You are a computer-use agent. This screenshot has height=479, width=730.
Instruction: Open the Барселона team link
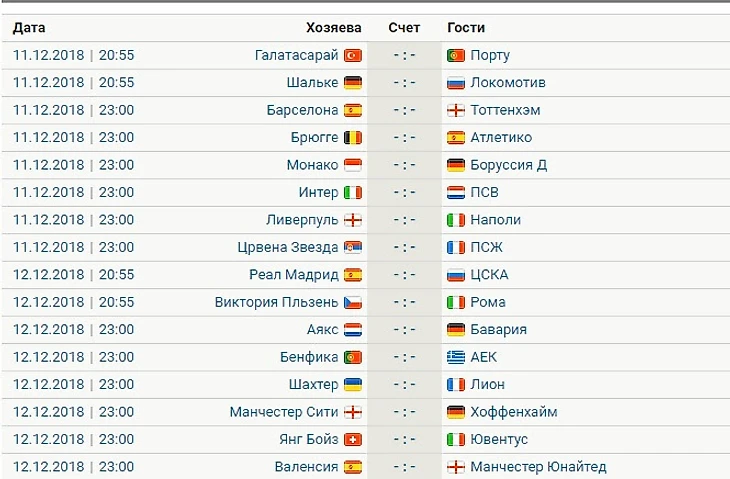coord(302,110)
